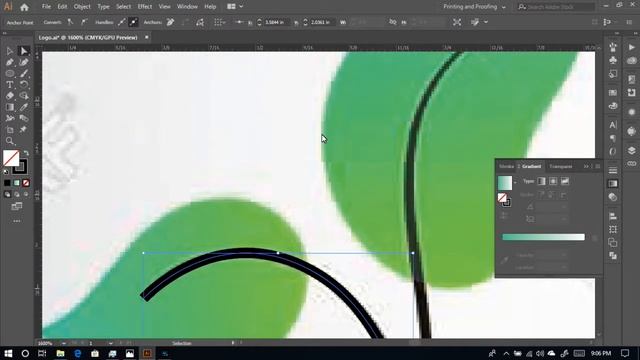This screenshot has height=360, width=640.
Task: Open the Windows Start menu
Action: pos(8,353)
